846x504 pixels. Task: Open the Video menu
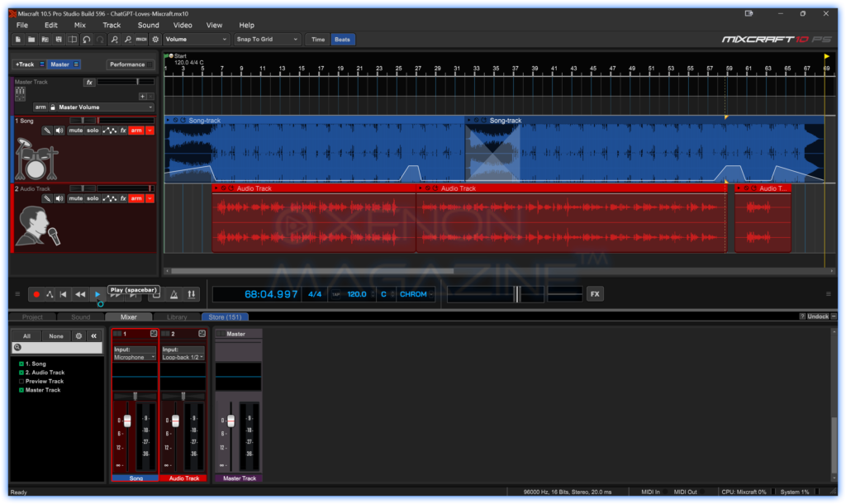183,26
